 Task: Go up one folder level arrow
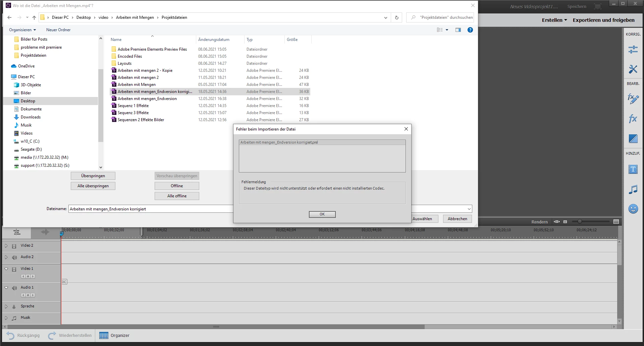coord(34,17)
